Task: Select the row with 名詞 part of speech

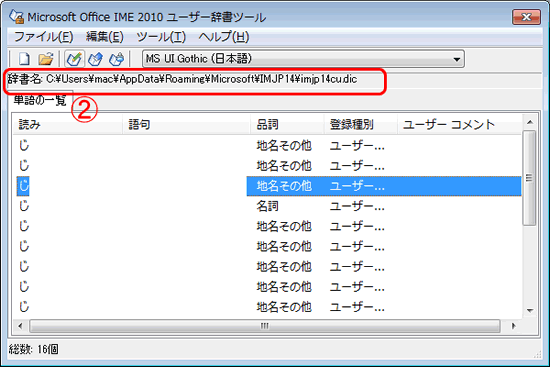Action: click(x=267, y=206)
